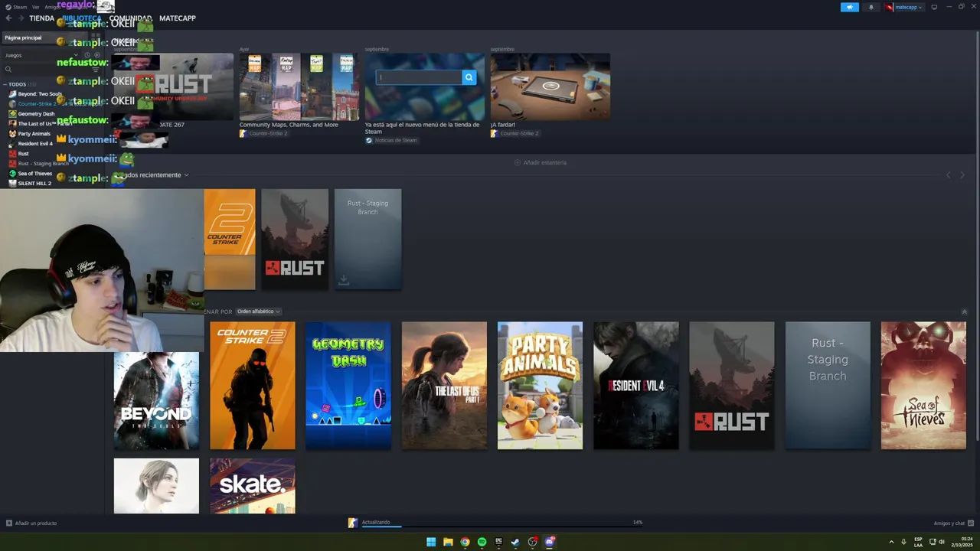Open Counter-Strike 2 tag under ¡A fardar!
The width and height of the screenshot is (980, 551).
[x=514, y=133]
